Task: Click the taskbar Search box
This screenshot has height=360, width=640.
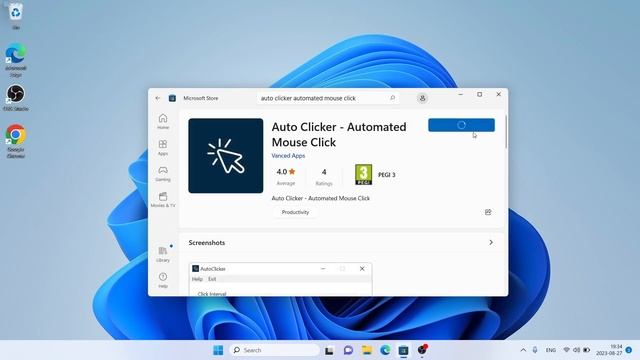Action: coord(275,350)
